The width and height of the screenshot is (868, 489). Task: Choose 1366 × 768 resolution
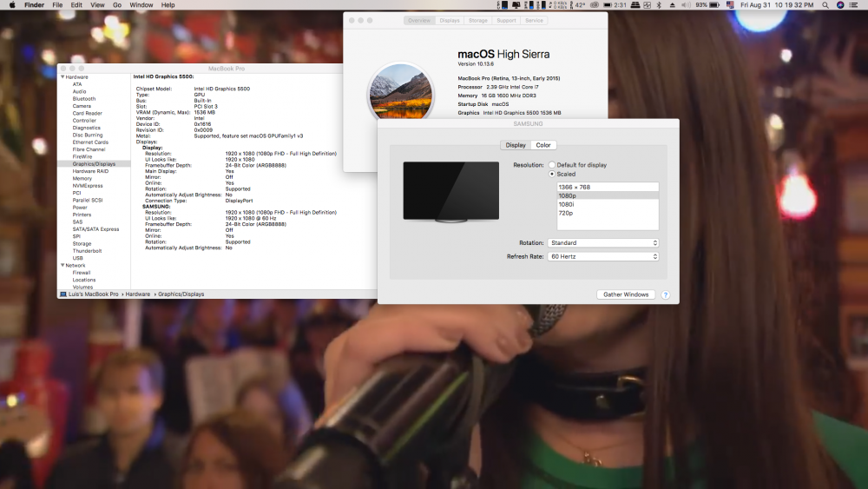click(608, 188)
